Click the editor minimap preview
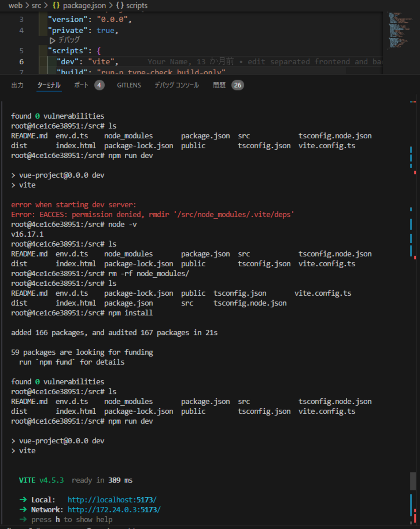Viewport: 420px width, 529px height. tap(399, 31)
